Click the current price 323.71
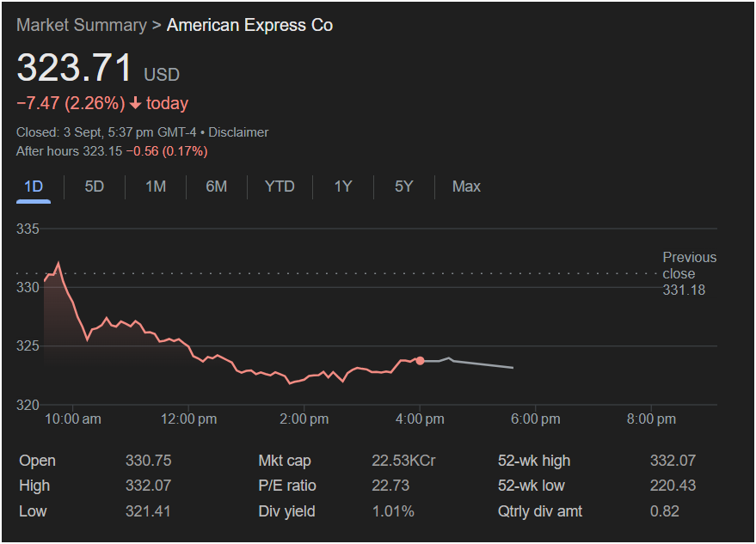 tap(74, 67)
